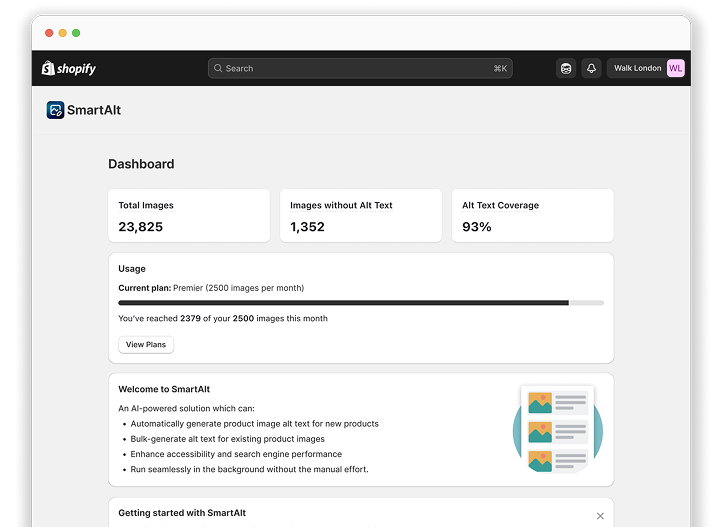Click the green window zoom button
Image resolution: width=723 pixels, height=527 pixels.
pyautogui.click(x=76, y=33)
